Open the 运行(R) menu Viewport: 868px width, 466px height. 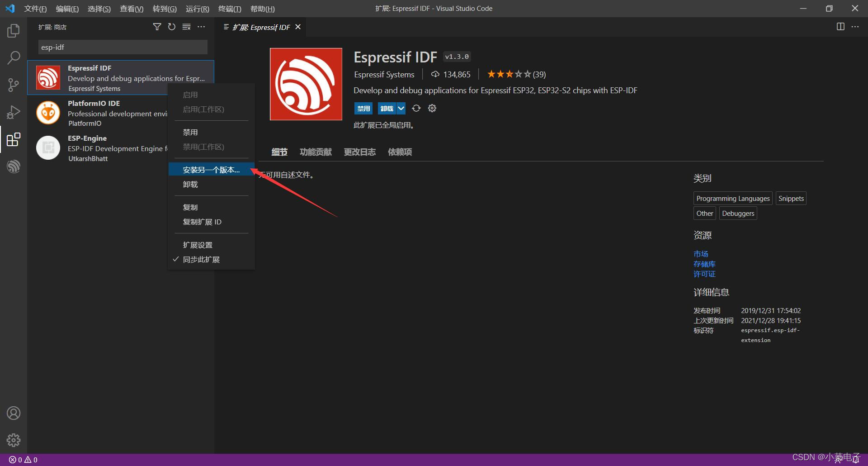(198, 9)
